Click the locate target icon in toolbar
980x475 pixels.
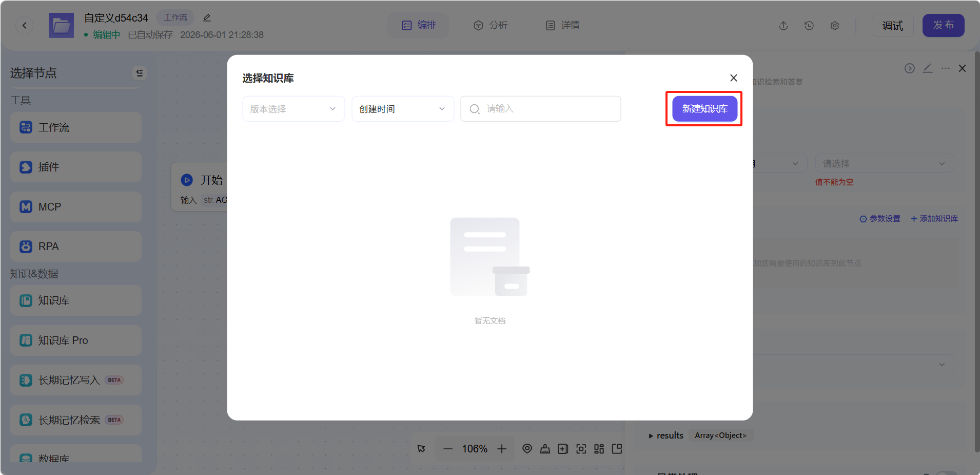click(x=527, y=449)
